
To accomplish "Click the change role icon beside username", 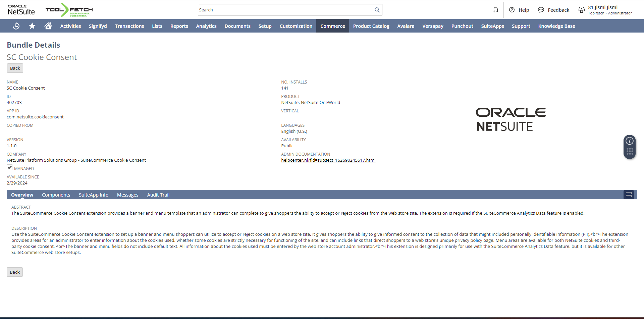I will [x=581, y=10].
